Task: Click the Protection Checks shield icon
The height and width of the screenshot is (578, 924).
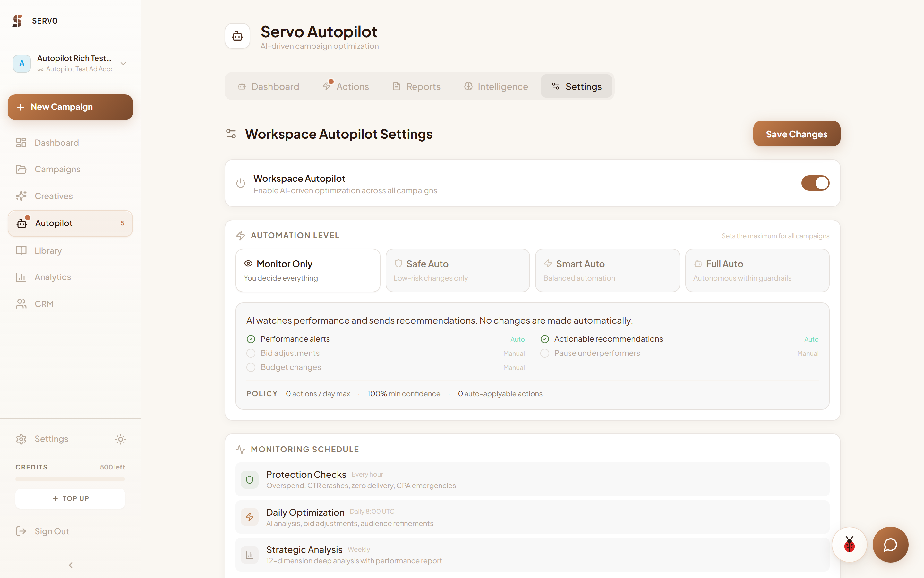Action: point(250,479)
